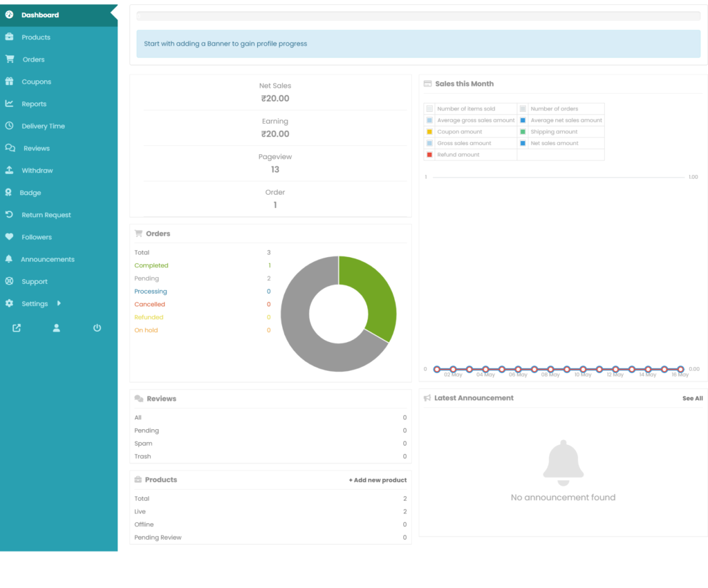
Task: Click the Withdraw upload icon
Action: (9, 170)
